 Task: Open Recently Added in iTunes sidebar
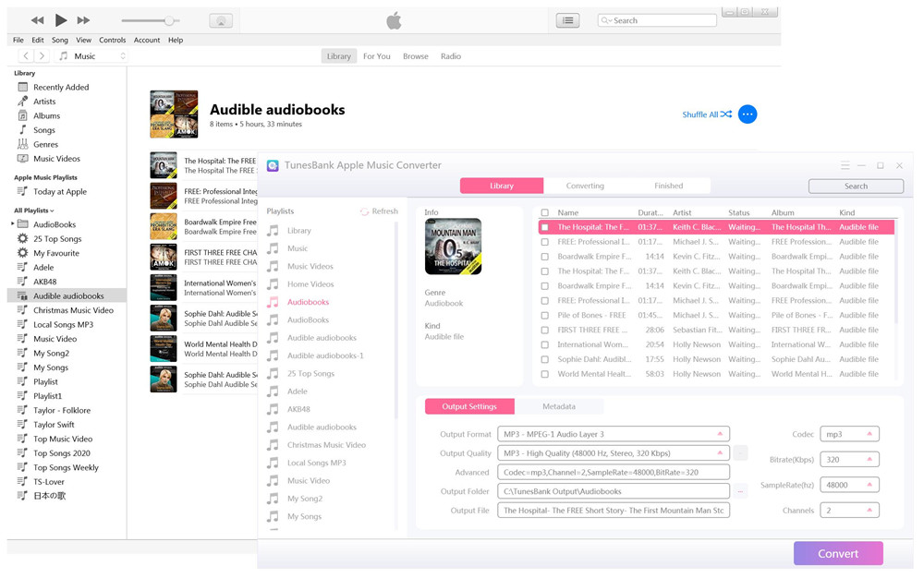(x=61, y=87)
